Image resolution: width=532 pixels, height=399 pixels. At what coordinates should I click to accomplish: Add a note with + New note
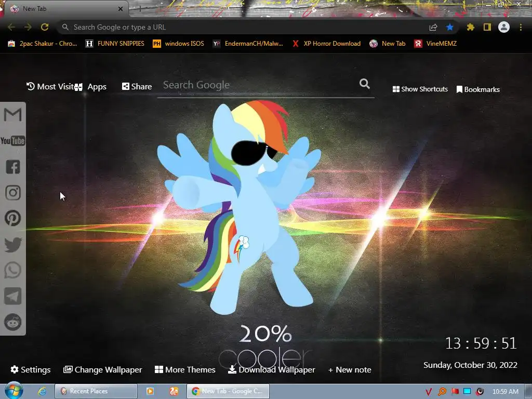coord(350,369)
